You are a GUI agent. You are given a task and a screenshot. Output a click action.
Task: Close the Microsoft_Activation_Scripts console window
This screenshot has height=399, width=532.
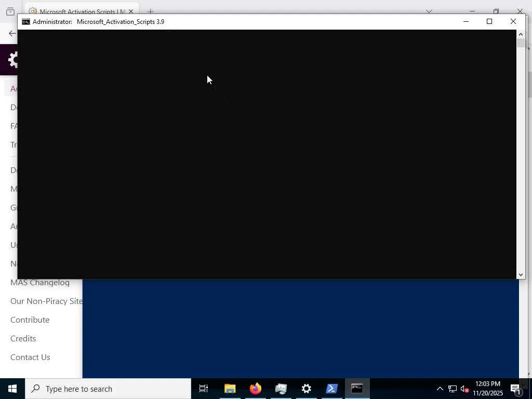tap(513, 21)
